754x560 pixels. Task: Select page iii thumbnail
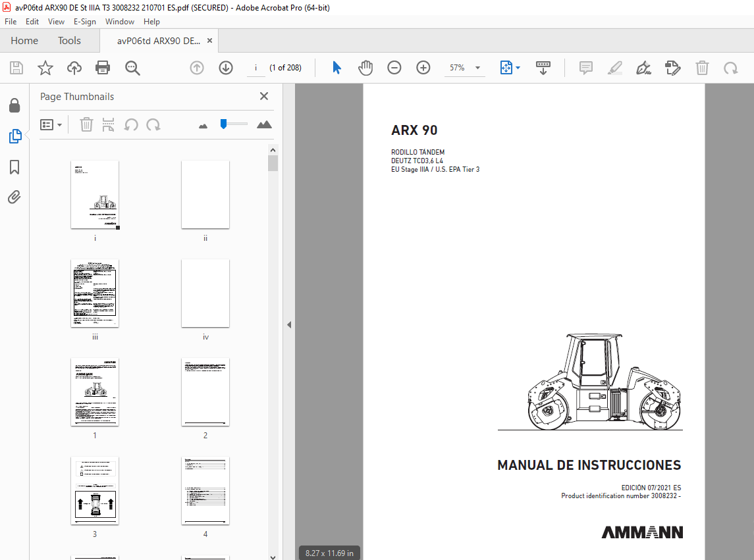point(95,293)
